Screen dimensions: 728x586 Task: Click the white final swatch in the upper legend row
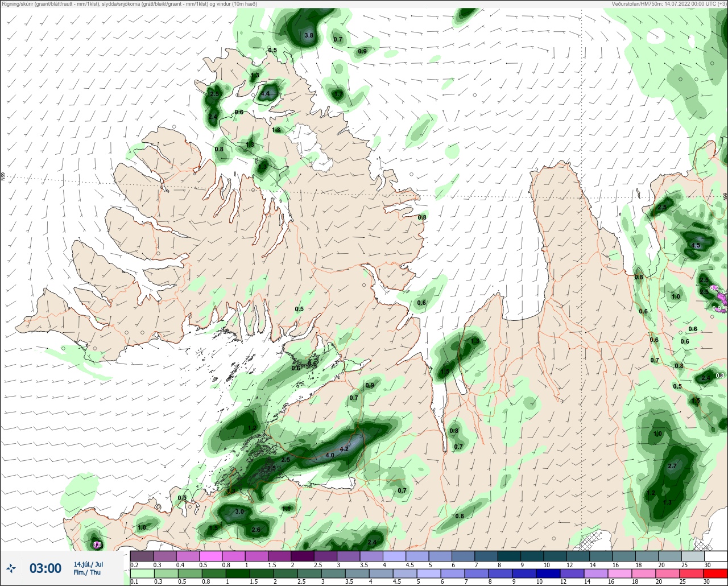click(715, 556)
